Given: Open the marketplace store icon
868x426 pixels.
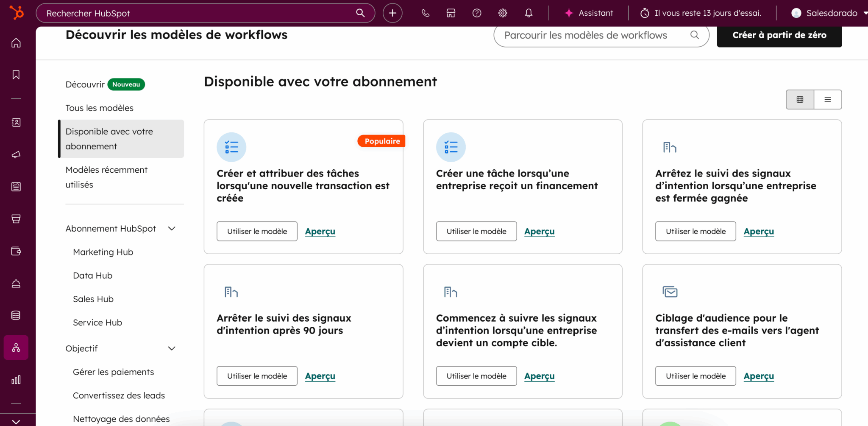Looking at the screenshot, I should [x=451, y=13].
